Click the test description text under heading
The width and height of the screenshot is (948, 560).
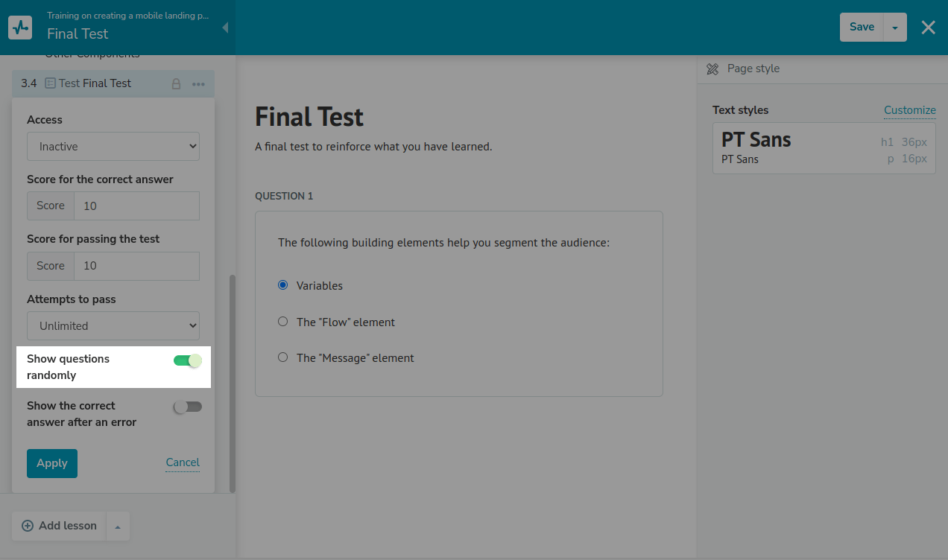pyautogui.click(x=373, y=147)
